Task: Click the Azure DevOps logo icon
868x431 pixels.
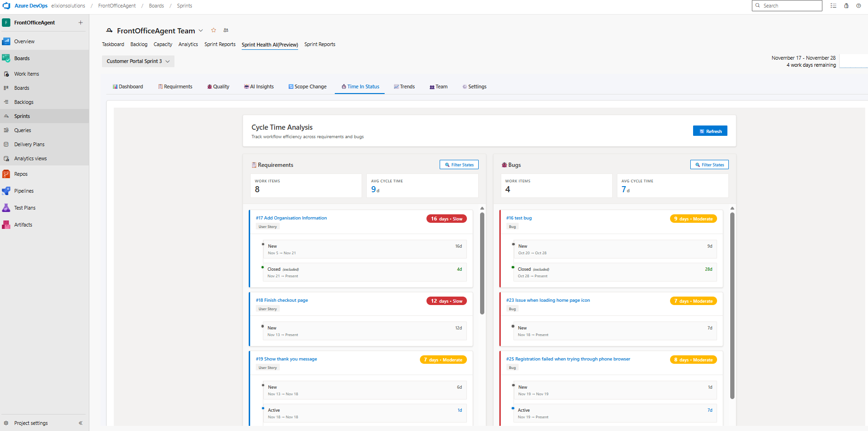Action: coord(7,6)
